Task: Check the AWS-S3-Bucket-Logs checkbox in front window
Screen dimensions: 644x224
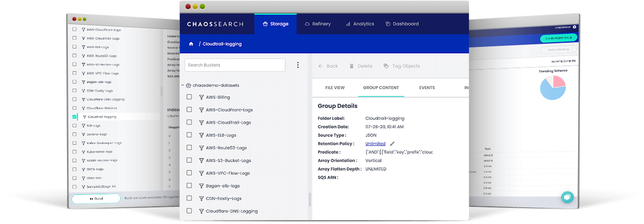Action: click(x=189, y=161)
